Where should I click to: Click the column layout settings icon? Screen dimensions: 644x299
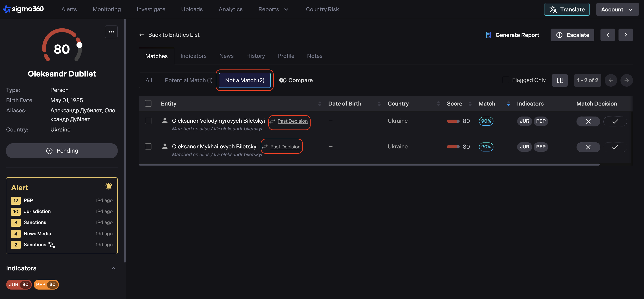(x=560, y=80)
